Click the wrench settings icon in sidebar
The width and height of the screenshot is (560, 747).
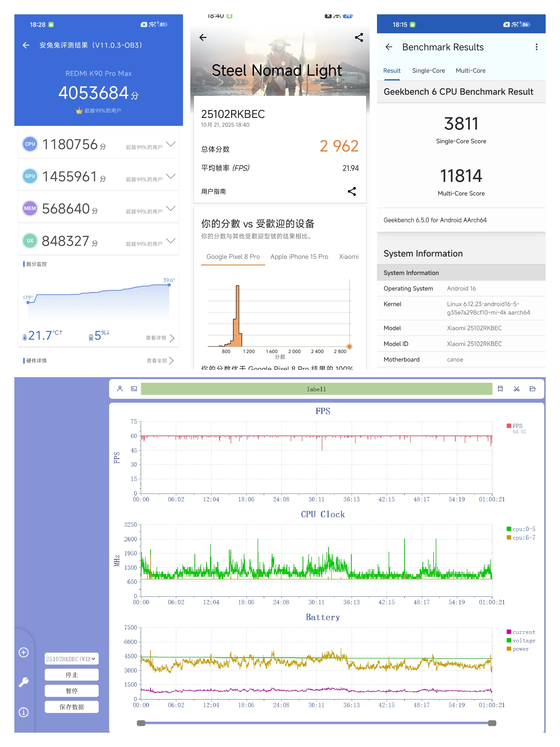(x=24, y=682)
